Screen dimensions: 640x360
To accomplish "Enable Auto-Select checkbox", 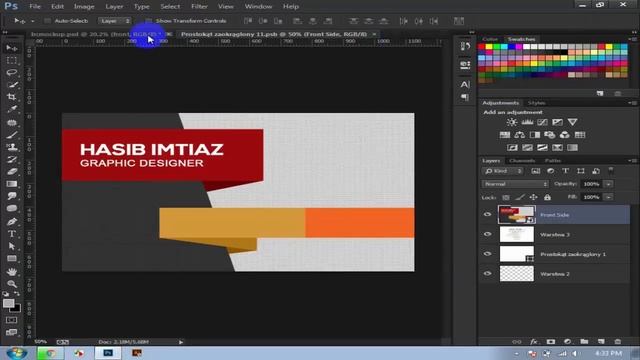I will pyautogui.click(x=47, y=21).
